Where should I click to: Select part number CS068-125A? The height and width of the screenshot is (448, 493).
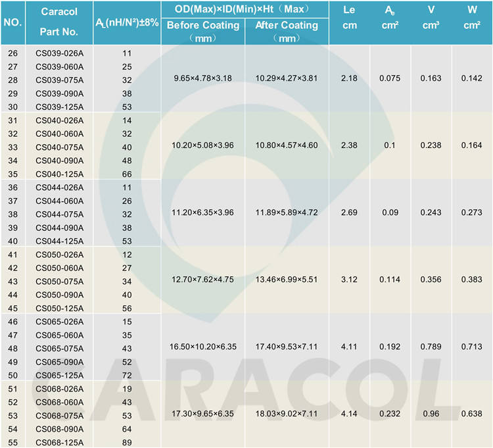tap(59, 443)
